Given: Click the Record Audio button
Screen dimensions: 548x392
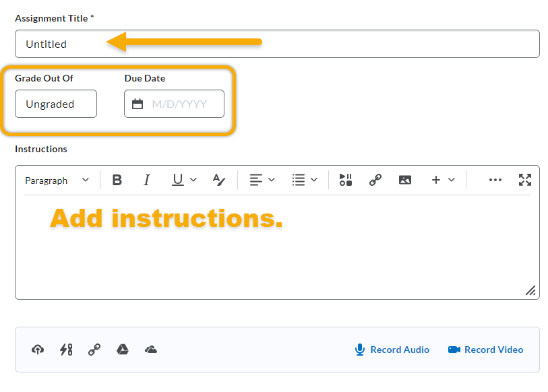Looking at the screenshot, I should point(392,350).
